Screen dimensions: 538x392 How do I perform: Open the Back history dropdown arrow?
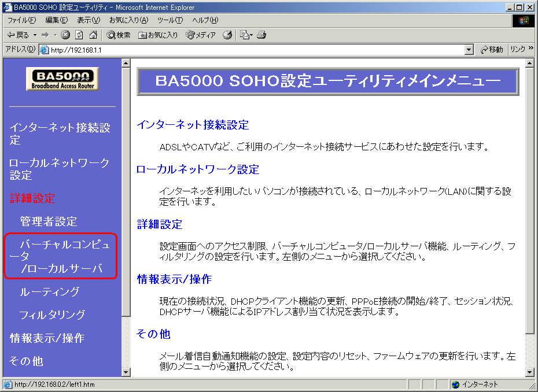pos(35,35)
